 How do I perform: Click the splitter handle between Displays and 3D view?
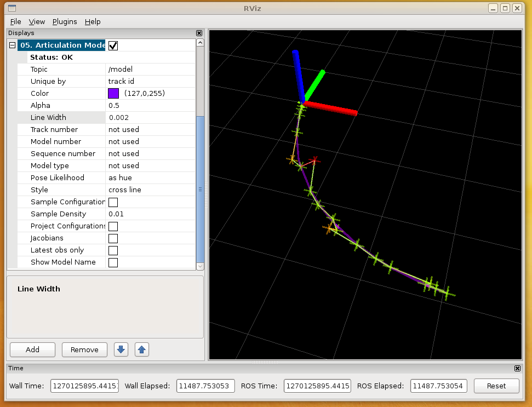[206, 194]
